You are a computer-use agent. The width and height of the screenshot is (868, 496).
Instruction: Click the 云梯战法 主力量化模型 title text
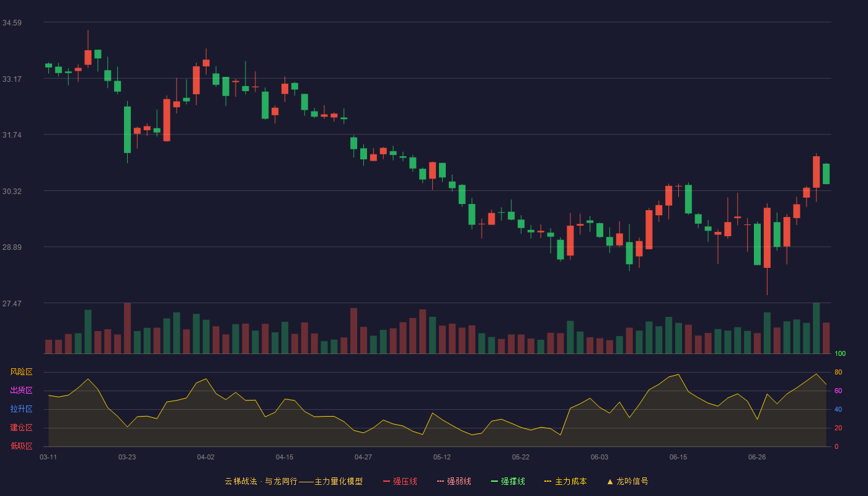(x=293, y=481)
